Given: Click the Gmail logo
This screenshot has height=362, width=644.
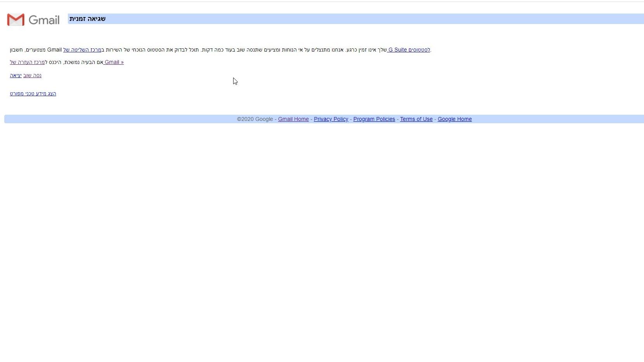Looking at the screenshot, I should pyautogui.click(x=33, y=20).
